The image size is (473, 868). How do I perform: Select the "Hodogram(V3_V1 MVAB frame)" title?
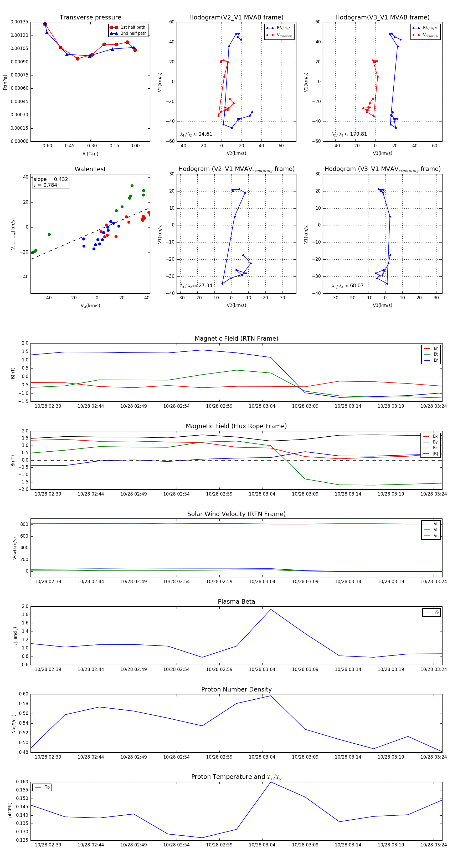click(382, 18)
